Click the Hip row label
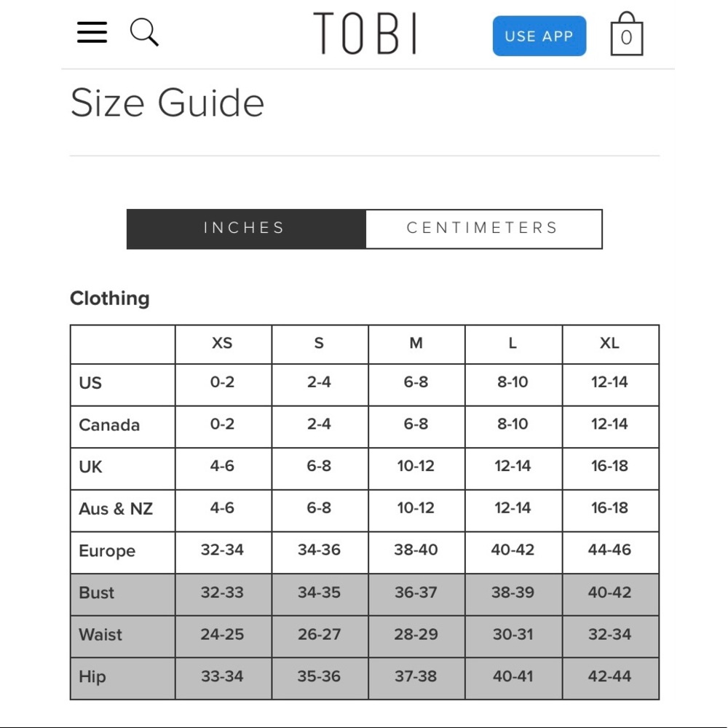 [x=92, y=677]
